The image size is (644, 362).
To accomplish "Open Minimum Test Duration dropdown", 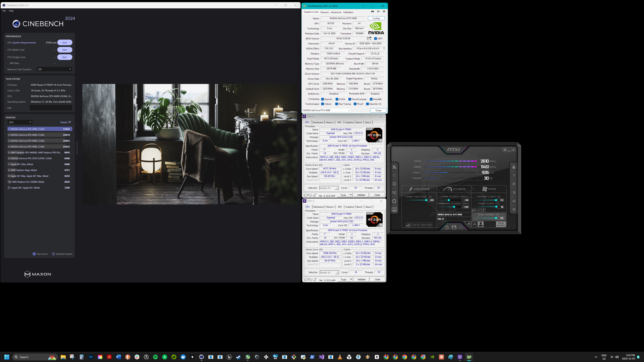I will coord(55,69).
